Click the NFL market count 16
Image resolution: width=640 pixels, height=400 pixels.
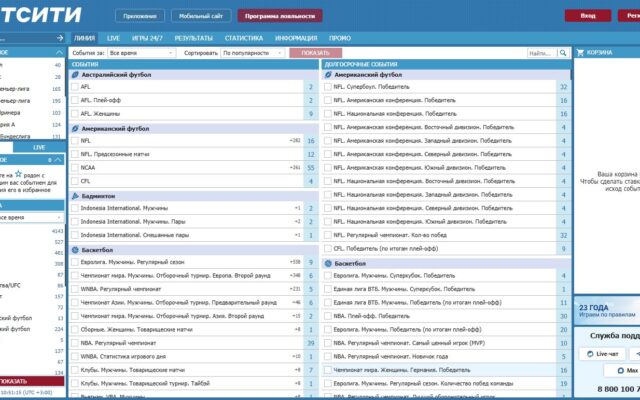pyautogui.click(x=311, y=141)
